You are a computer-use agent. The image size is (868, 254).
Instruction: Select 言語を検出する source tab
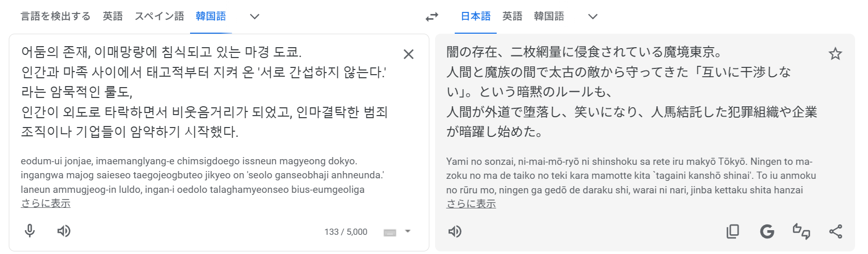click(55, 17)
